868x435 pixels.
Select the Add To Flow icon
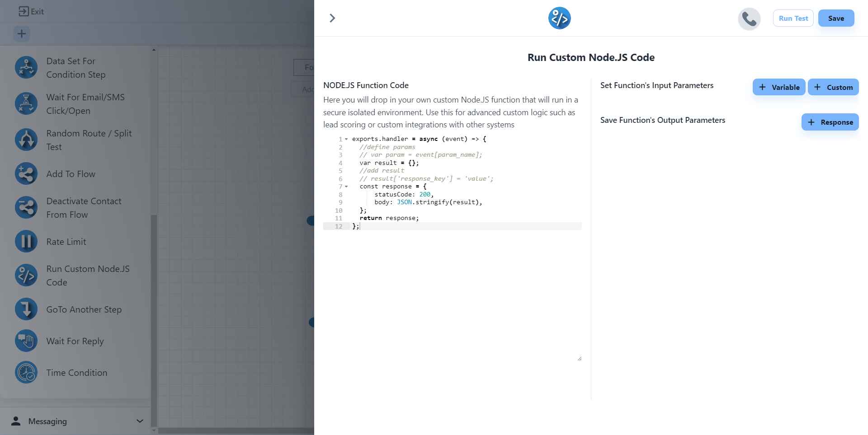(26, 174)
